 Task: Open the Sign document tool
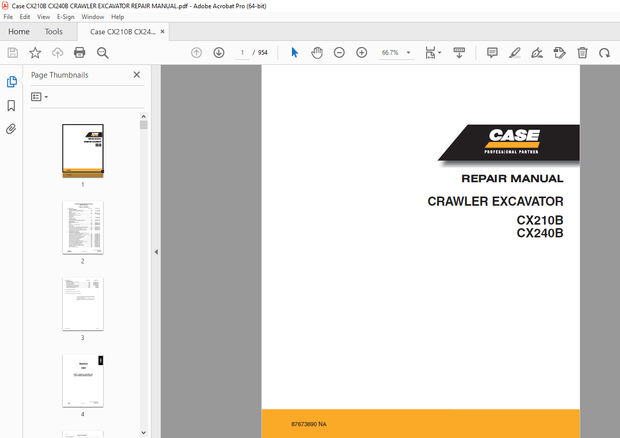(537, 53)
